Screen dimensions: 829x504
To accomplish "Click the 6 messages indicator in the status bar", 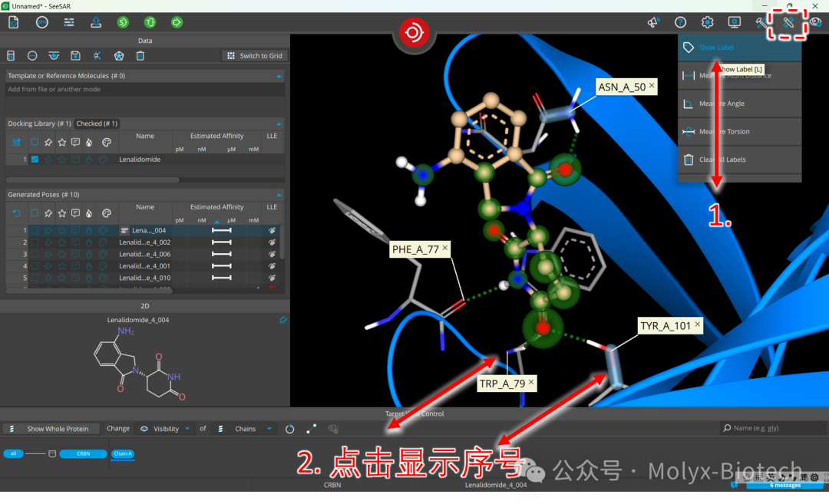I will tap(784, 486).
